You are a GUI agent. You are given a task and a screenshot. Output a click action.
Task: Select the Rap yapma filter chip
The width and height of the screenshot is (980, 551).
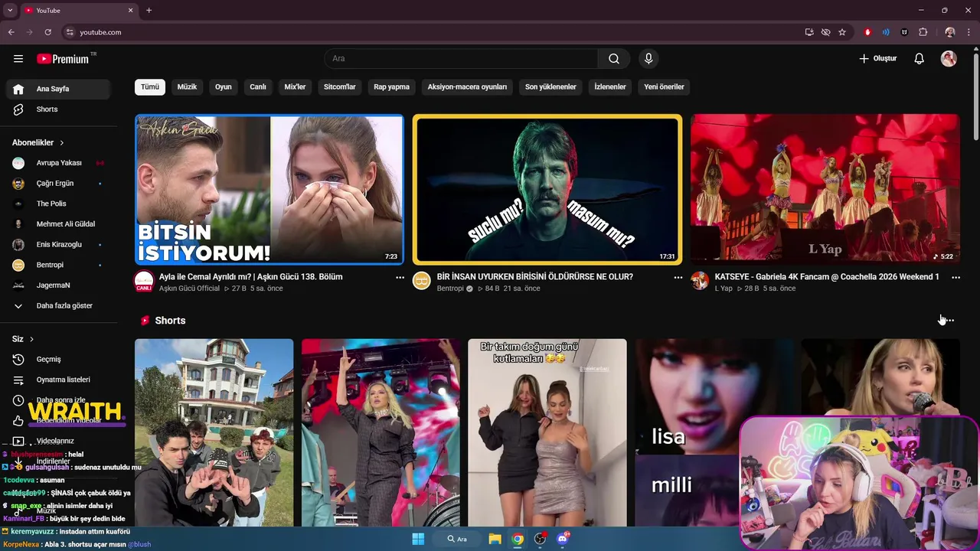[x=392, y=87]
